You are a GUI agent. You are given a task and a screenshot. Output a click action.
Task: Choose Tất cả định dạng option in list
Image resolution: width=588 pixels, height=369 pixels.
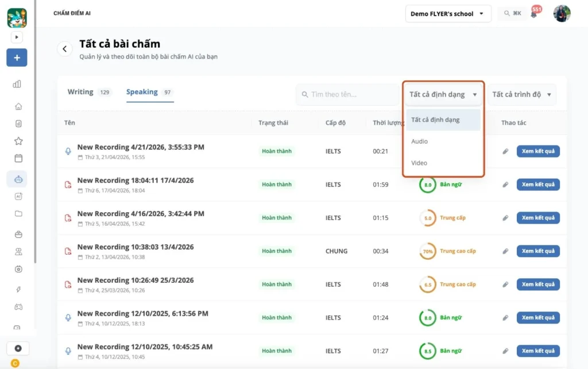[443, 120]
